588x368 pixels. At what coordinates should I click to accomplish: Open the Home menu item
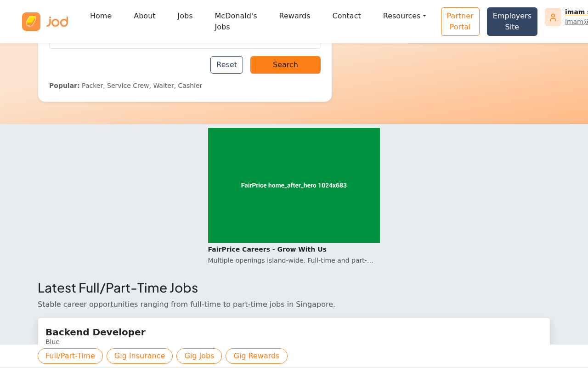pyautogui.click(x=101, y=16)
